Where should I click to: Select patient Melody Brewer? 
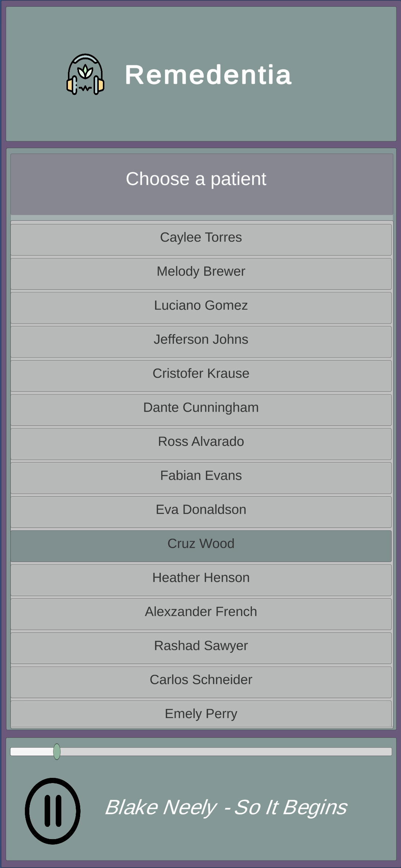point(201,274)
